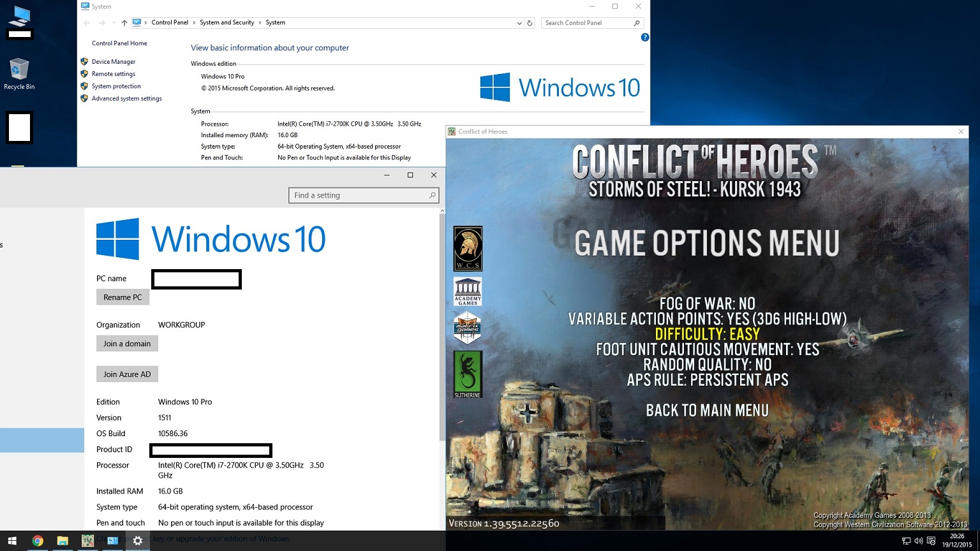
Task: Click the Join Azure AD button
Action: [x=127, y=374]
